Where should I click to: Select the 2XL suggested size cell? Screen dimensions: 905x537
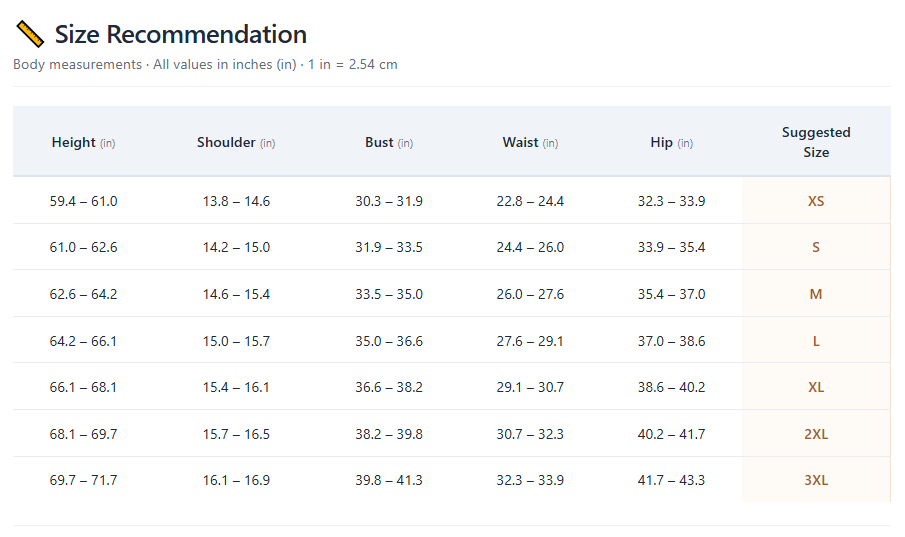click(816, 433)
